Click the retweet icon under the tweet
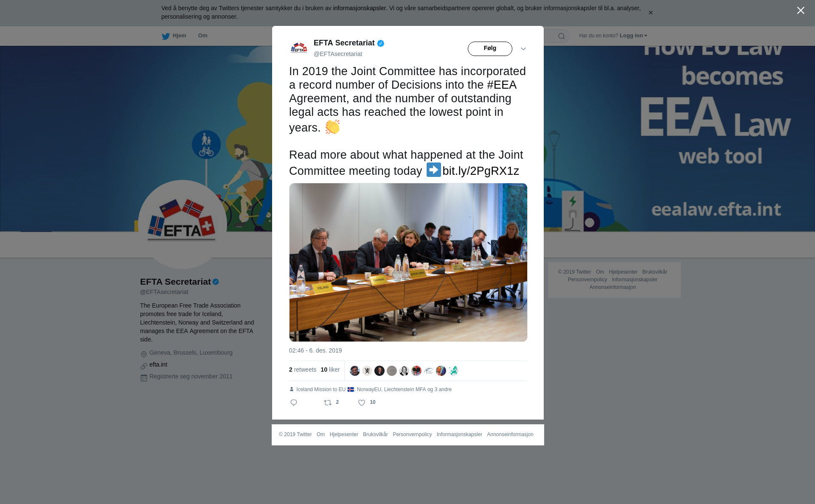Screen dimensions: 815x504 pos(328,403)
